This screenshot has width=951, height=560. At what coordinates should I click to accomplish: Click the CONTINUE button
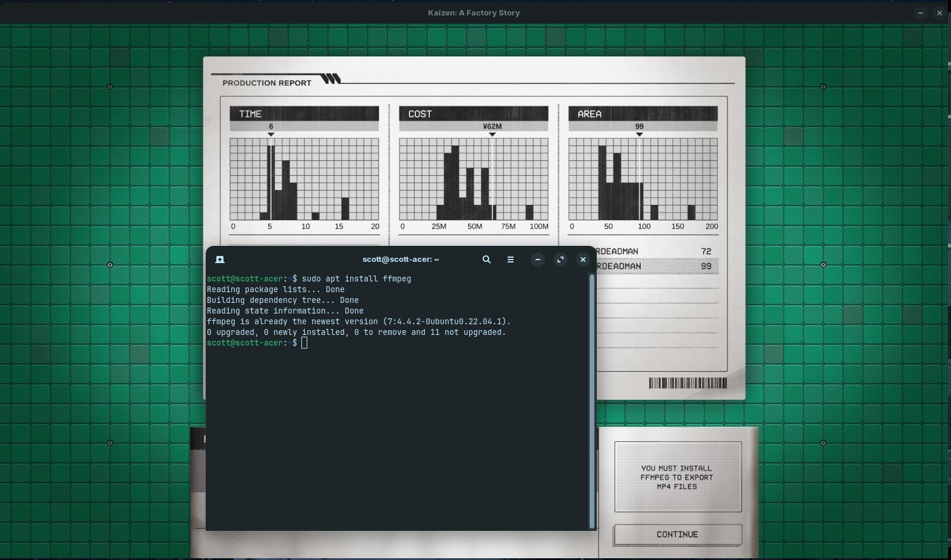(x=678, y=534)
